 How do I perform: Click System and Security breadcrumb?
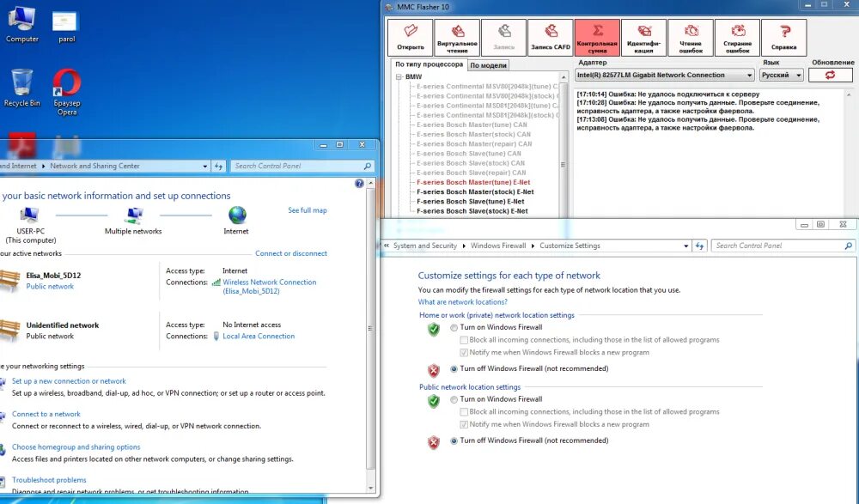pyautogui.click(x=424, y=246)
